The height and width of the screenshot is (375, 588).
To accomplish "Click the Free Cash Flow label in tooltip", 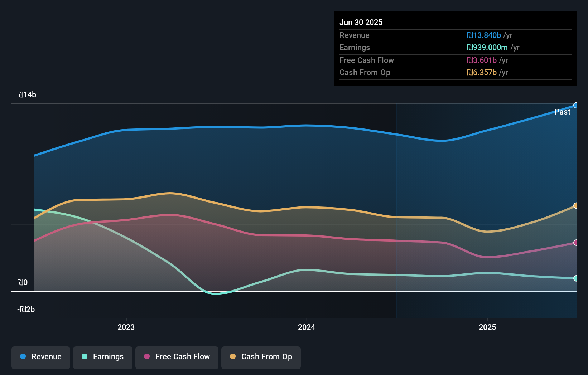I will pos(367,60).
